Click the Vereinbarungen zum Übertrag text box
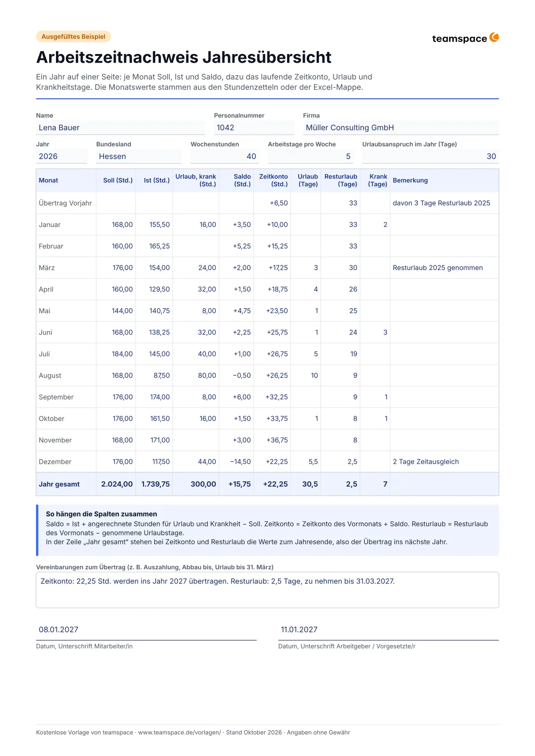The width and height of the screenshot is (535, 756). click(267, 590)
